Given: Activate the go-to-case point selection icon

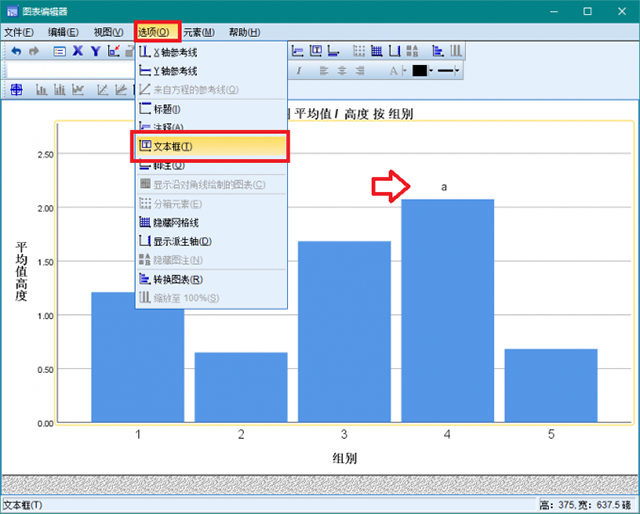Looking at the screenshot, I should tap(114, 51).
